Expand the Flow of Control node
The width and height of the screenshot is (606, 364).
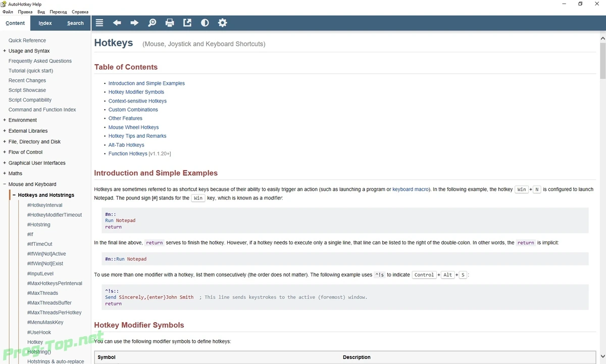(5, 152)
